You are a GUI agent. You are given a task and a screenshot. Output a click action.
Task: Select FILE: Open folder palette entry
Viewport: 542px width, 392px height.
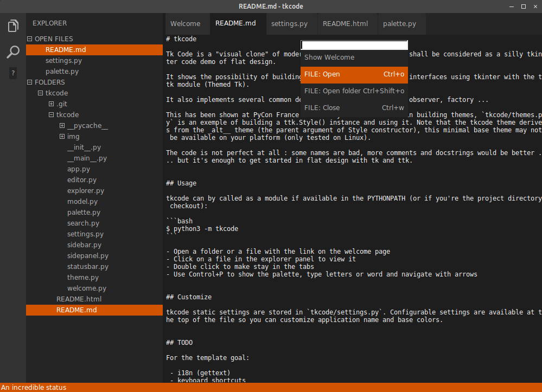click(354, 91)
